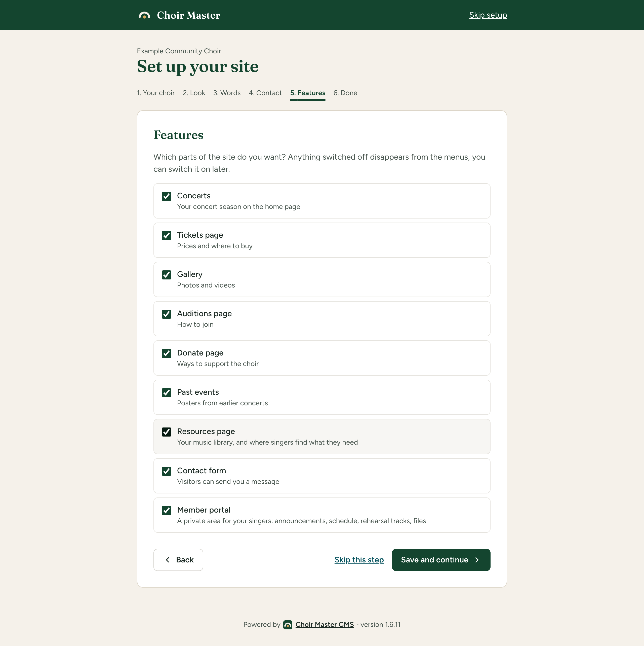Turn off the Donate page checkbox
Screen dimensions: 644x646
[x=167, y=353]
